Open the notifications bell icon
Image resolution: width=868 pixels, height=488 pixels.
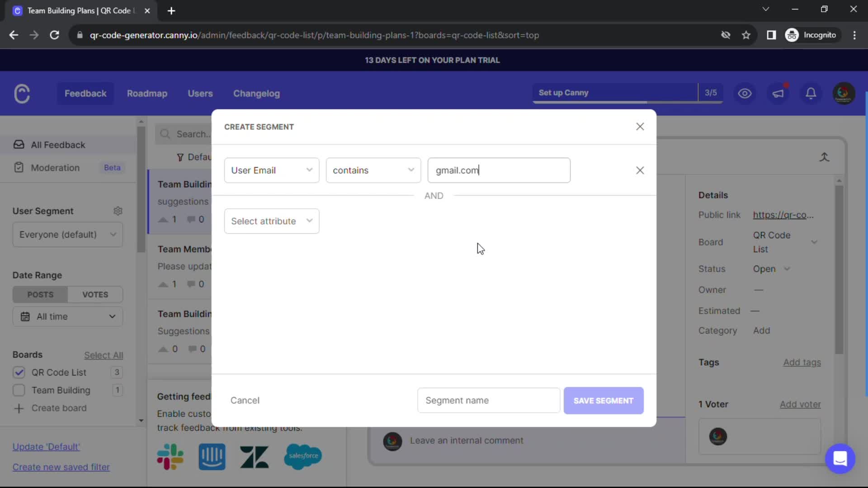click(811, 93)
